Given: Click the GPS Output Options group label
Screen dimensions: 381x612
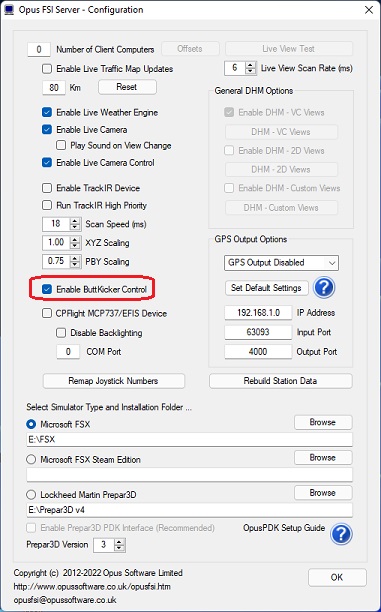Looking at the screenshot, I should tap(251, 239).
